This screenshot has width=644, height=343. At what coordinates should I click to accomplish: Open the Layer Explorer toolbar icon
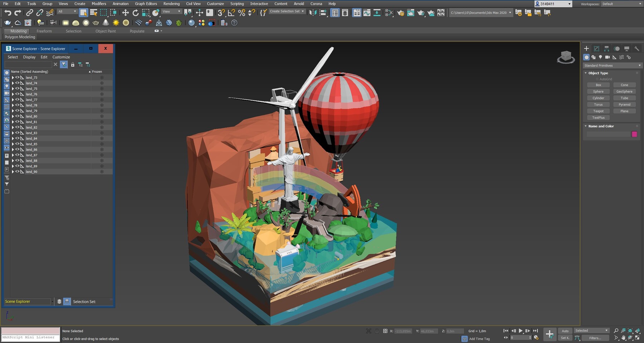[x=345, y=13]
